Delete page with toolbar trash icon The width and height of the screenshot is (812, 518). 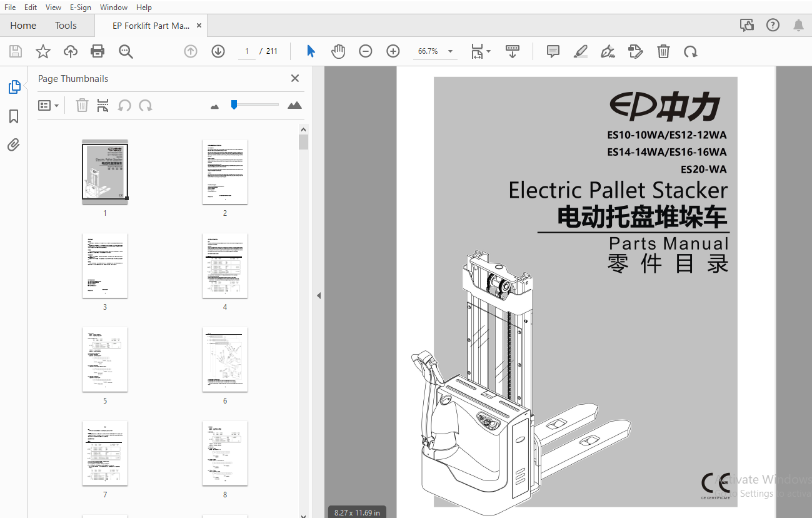point(663,51)
